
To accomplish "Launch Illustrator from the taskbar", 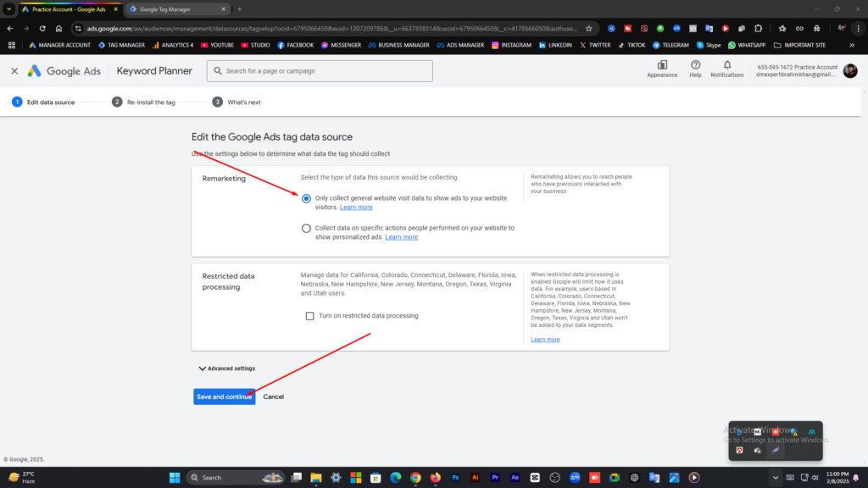I will 475,478.
